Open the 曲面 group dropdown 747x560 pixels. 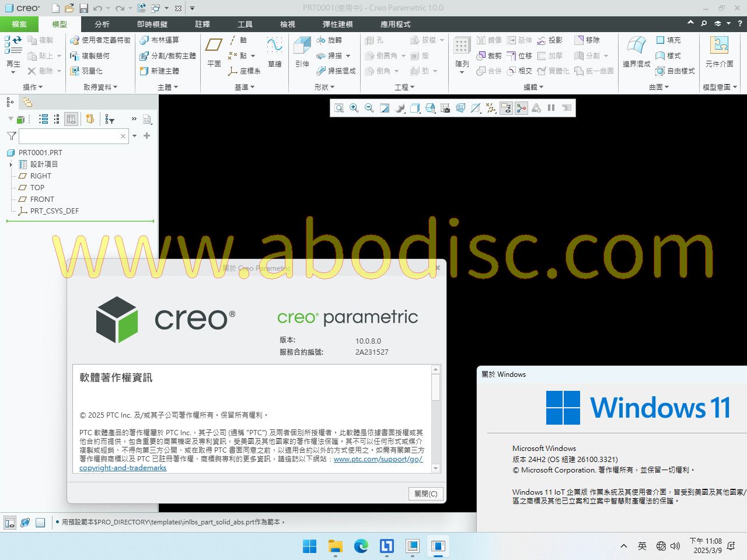coord(659,87)
